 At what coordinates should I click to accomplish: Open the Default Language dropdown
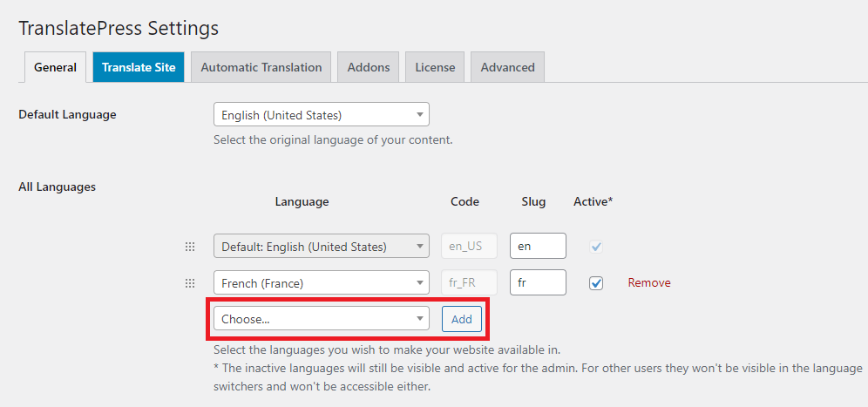tap(321, 115)
